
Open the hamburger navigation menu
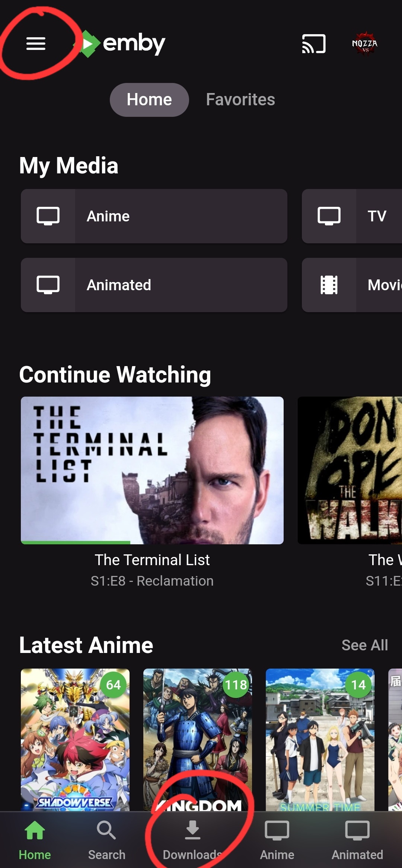36,44
